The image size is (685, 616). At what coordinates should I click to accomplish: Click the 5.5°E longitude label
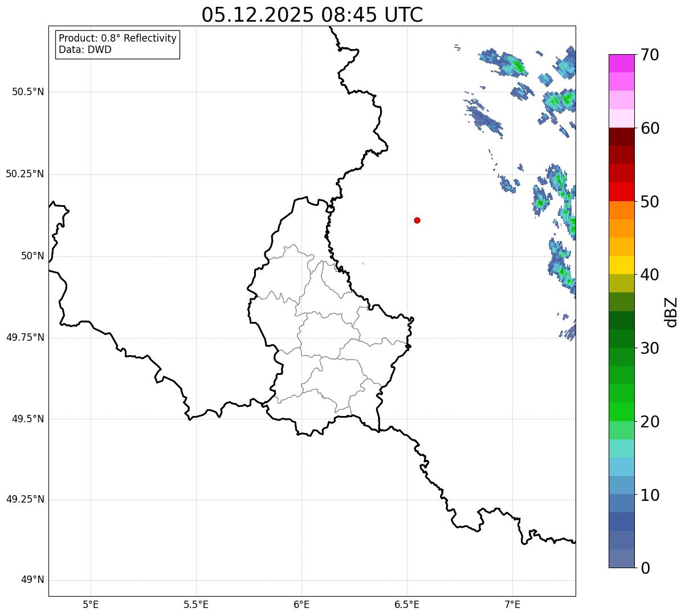196,605
